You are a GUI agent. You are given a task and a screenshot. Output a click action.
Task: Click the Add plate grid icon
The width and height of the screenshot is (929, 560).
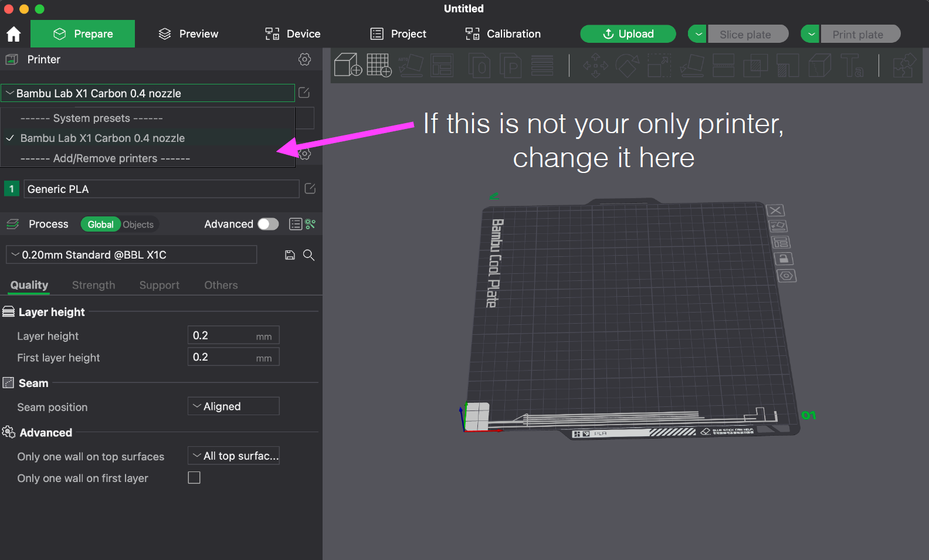(x=379, y=65)
